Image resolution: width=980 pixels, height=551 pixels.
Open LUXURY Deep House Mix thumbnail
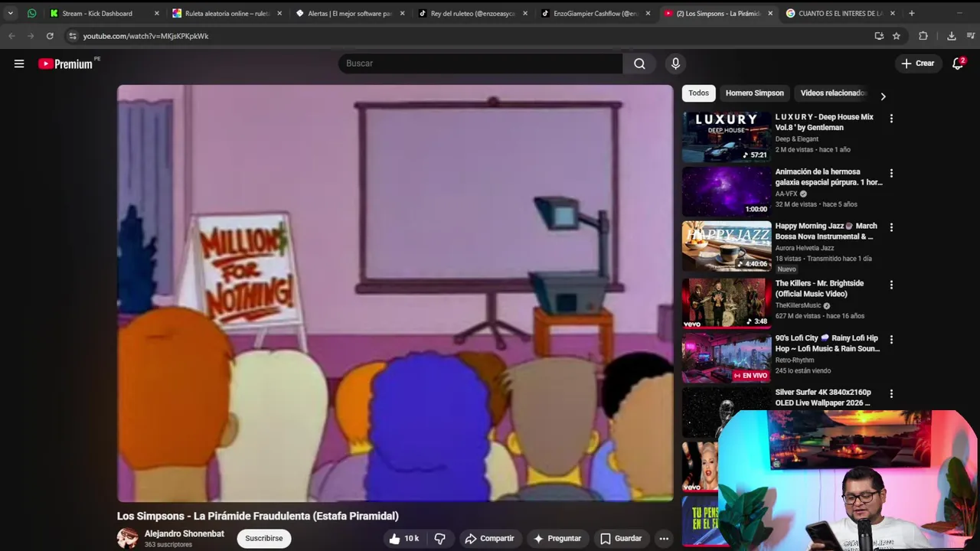point(727,137)
